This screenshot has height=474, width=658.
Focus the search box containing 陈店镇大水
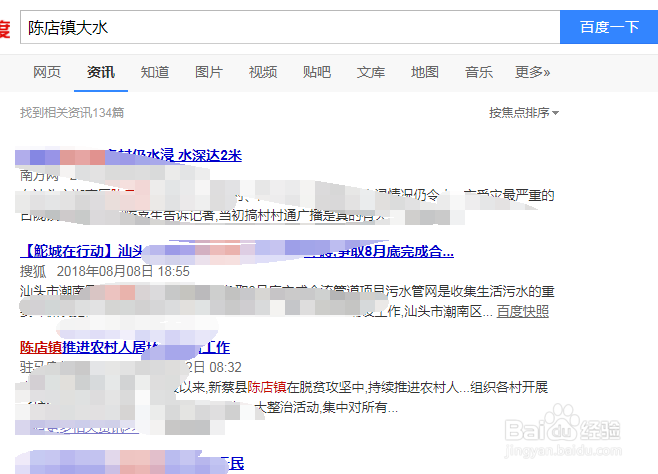(290, 27)
